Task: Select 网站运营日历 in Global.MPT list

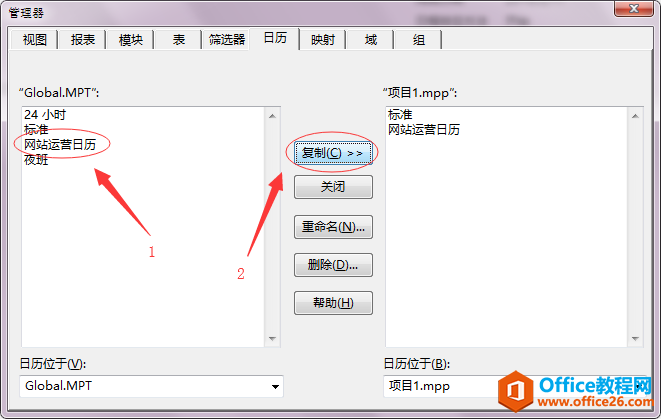Action: coord(60,145)
